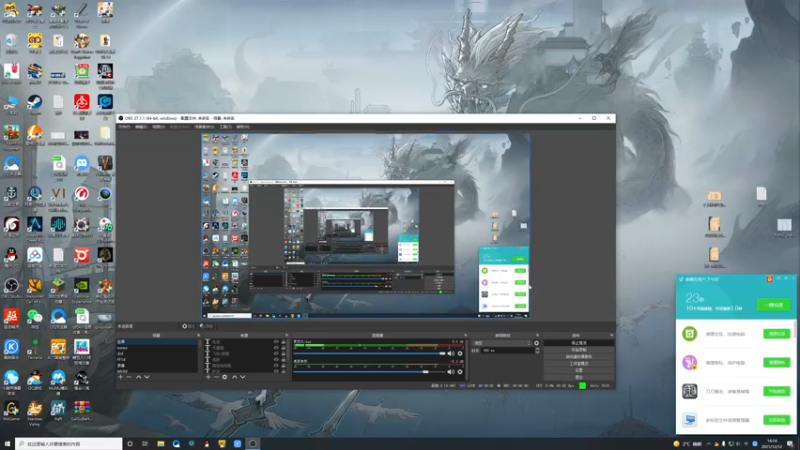Open the Help menu in OBS
The width and height of the screenshot is (800, 450).
(x=243, y=127)
